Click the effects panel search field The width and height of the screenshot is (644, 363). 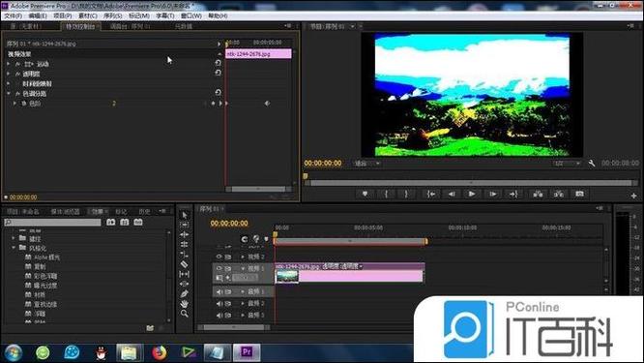(x=52, y=222)
